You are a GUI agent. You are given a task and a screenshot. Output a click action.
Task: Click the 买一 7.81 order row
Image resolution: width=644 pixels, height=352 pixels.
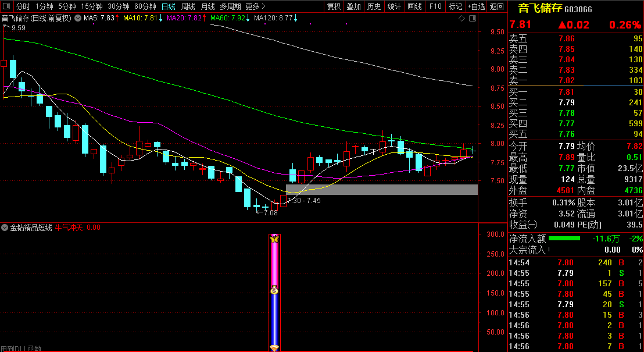[x=576, y=92]
